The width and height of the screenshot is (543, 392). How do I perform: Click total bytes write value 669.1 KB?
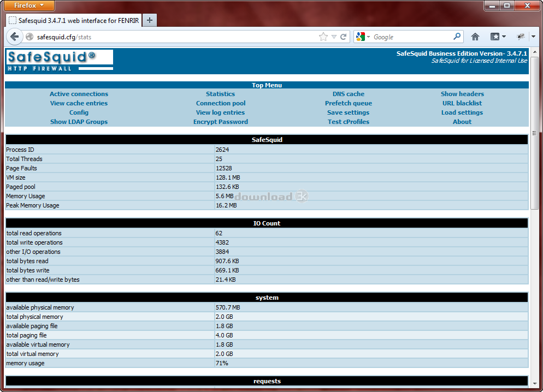227,271
